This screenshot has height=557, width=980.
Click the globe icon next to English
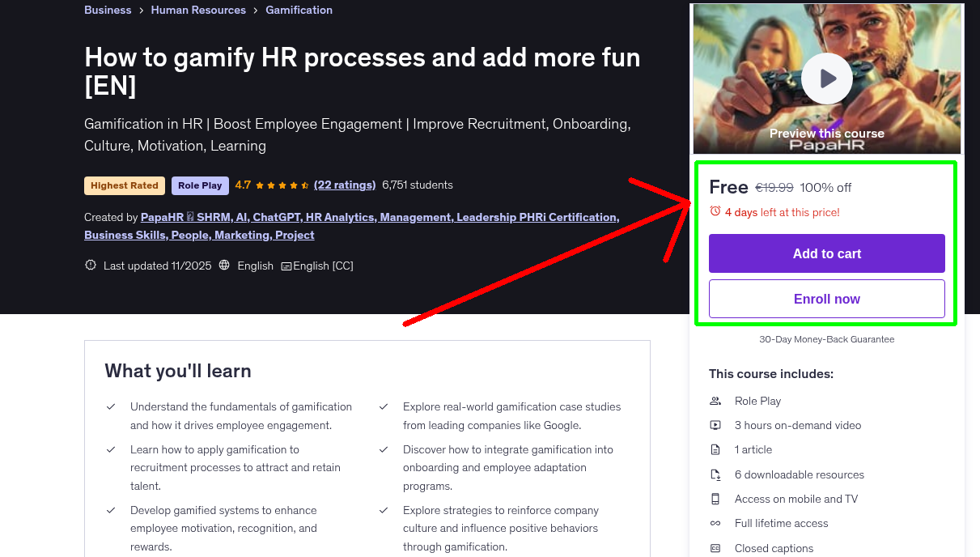(x=224, y=265)
